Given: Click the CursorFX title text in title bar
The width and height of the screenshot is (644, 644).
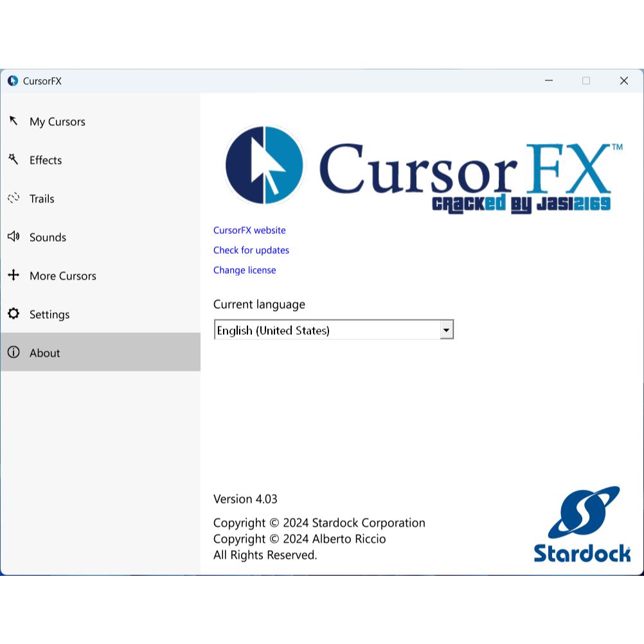Looking at the screenshot, I should point(42,81).
